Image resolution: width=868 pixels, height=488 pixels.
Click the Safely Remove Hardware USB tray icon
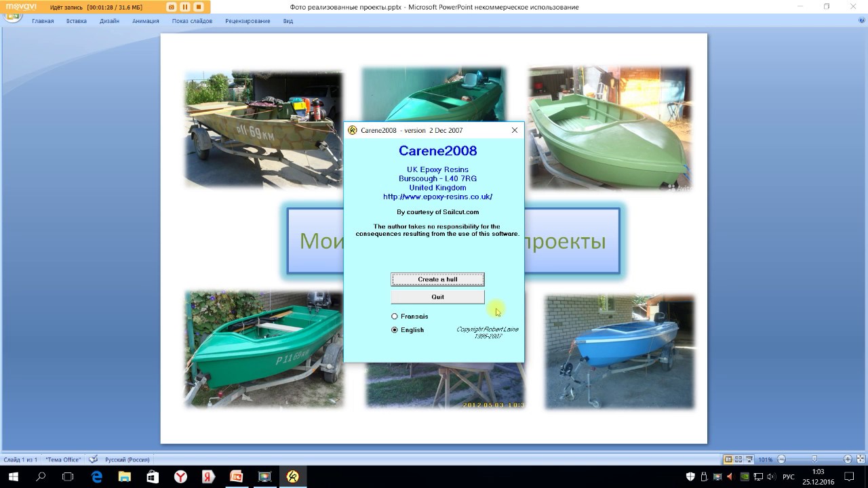704,476
